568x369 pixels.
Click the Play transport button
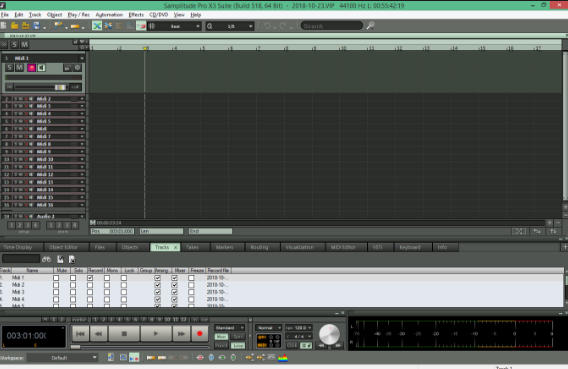click(156, 334)
